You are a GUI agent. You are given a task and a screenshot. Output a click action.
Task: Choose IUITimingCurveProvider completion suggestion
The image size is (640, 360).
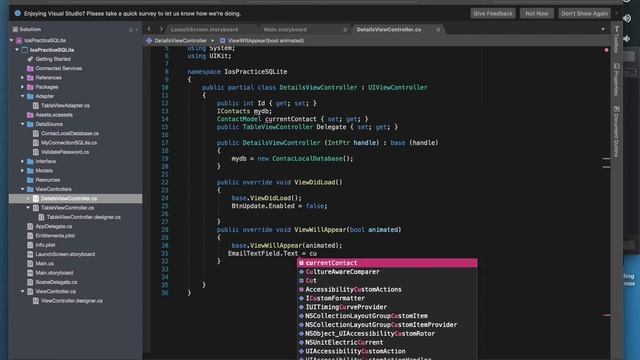tap(387, 307)
